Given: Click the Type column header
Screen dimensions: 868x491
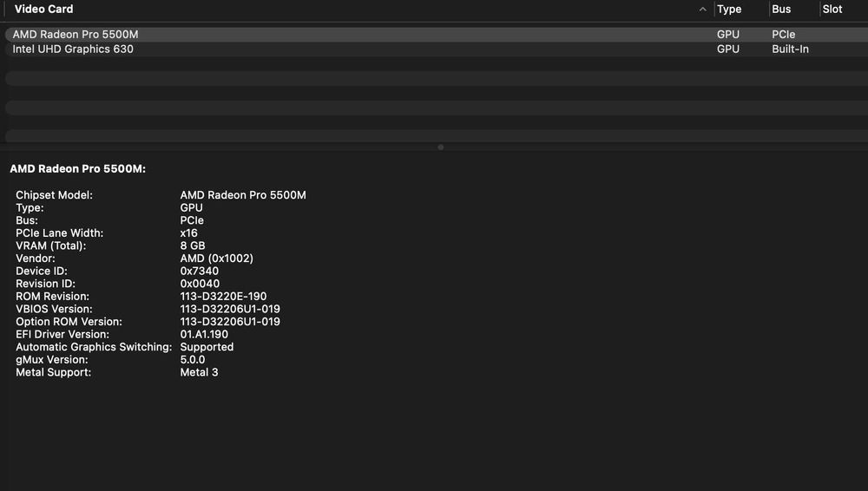Looking at the screenshot, I should (x=729, y=10).
